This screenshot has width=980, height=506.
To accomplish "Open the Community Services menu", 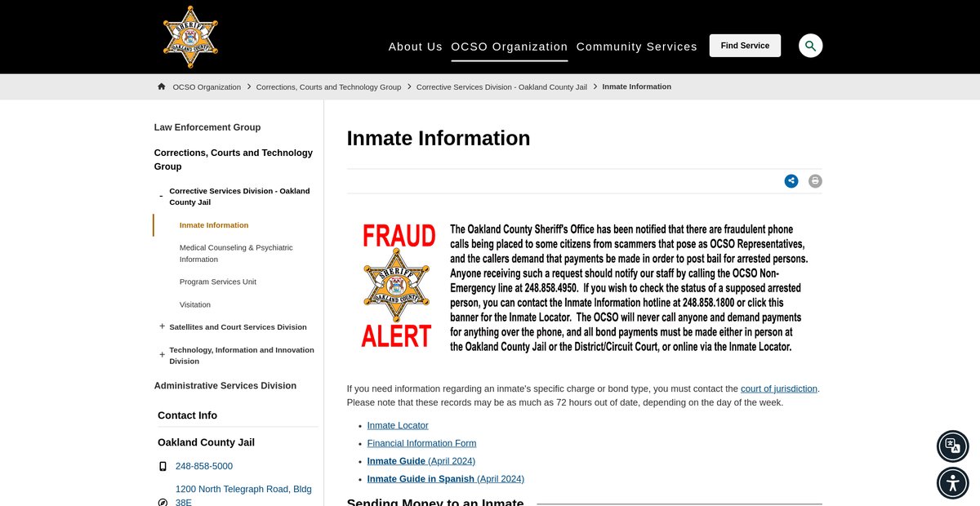I will coord(636,47).
